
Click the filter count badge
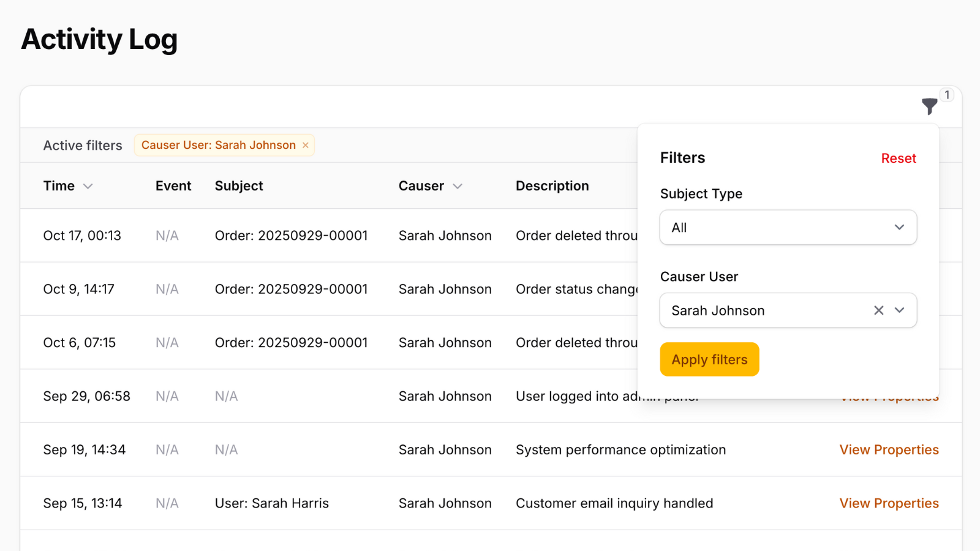947,95
